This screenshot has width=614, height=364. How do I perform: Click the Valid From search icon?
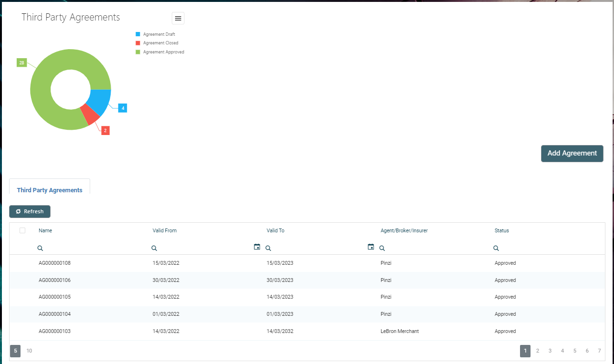(154, 249)
